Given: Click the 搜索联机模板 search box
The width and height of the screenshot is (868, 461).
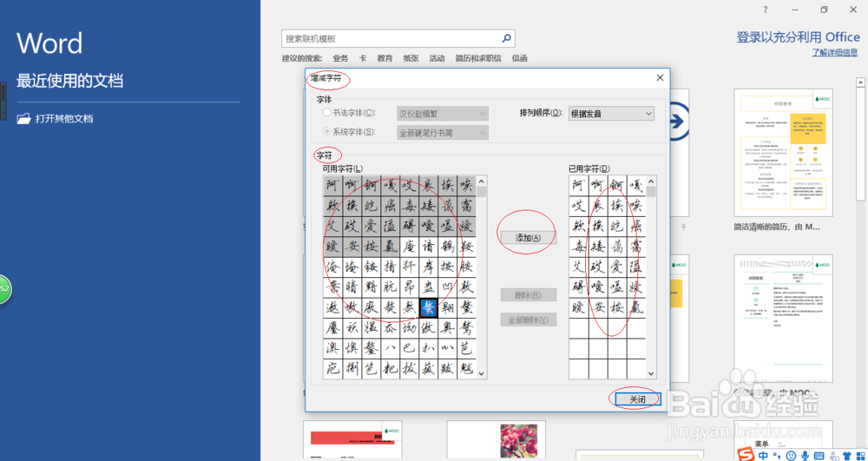Looking at the screenshot, I should (398, 39).
